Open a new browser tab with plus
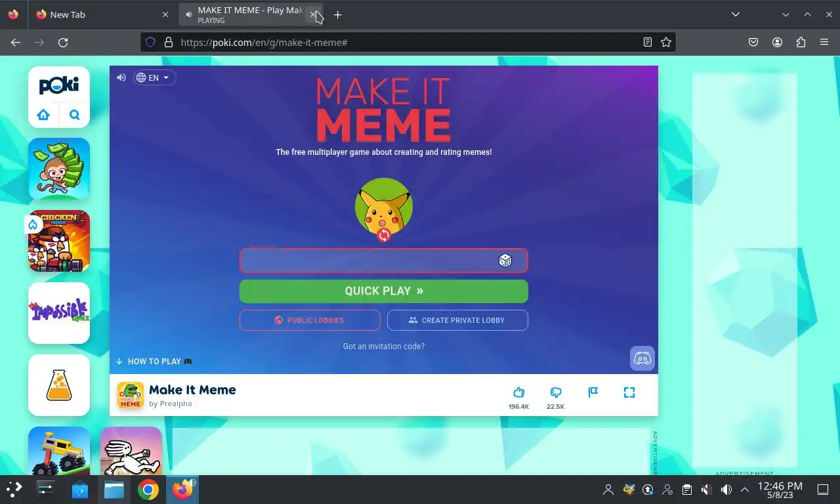The width and height of the screenshot is (840, 504). click(337, 14)
